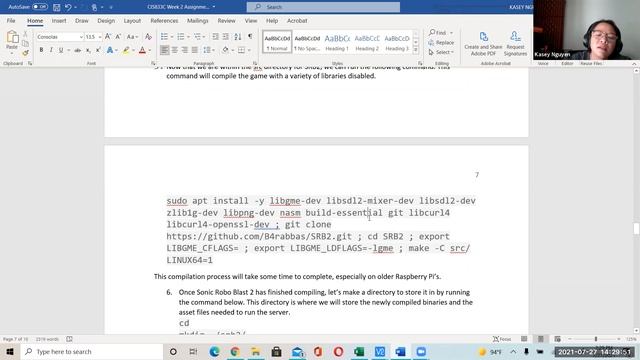Select Center alignment
Screen dimensions: 640x360
click(175, 50)
